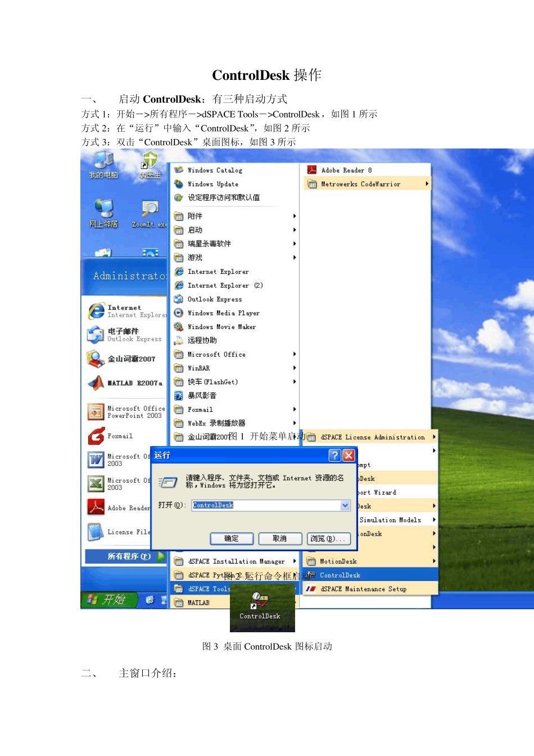
Task: Close the 运行 Run dialog
Action: click(x=349, y=455)
